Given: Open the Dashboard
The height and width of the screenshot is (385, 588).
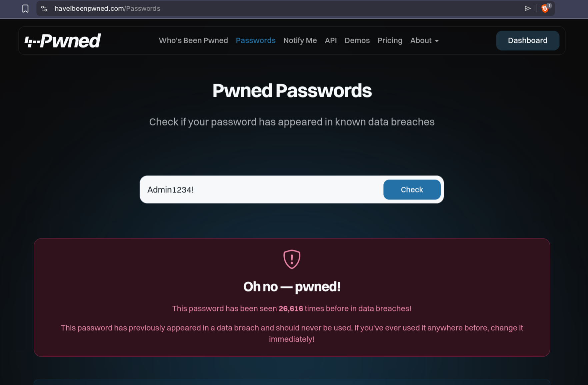Looking at the screenshot, I should [x=527, y=40].
